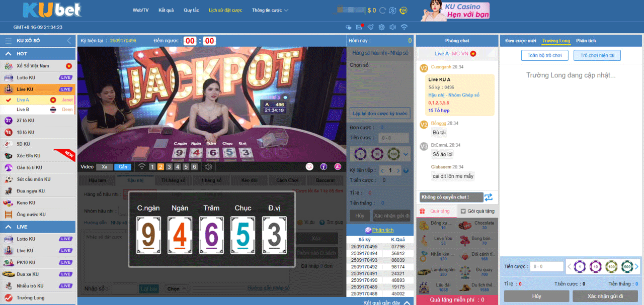This screenshot has height=305, width=644.
Task: Mute the video player speaker
Action: tap(208, 167)
